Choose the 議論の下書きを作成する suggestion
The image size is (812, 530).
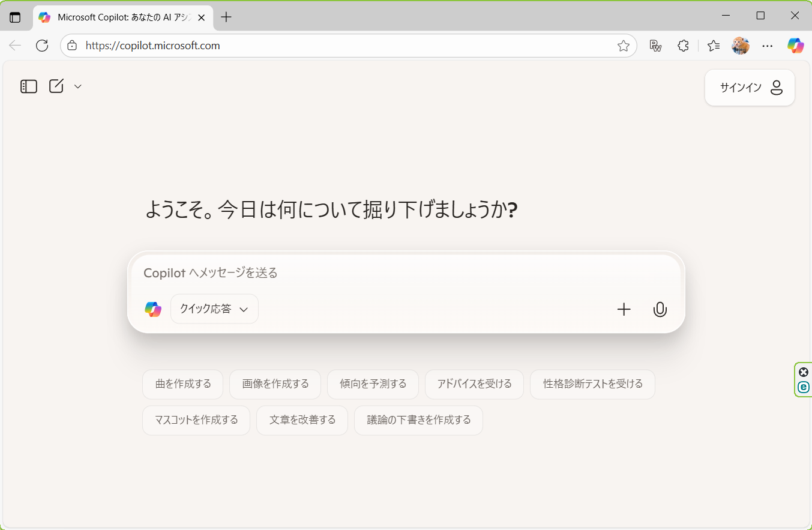click(x=418, y=420)
